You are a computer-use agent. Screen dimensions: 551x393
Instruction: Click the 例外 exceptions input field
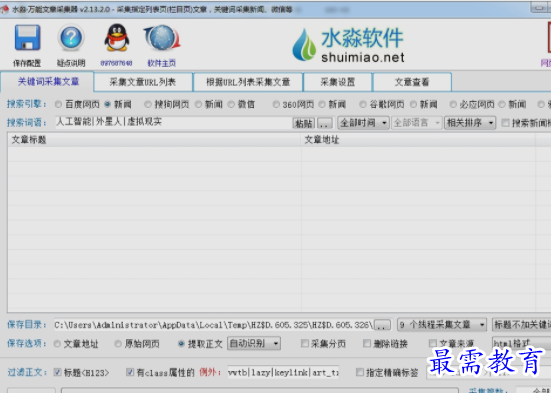point(283,372)
